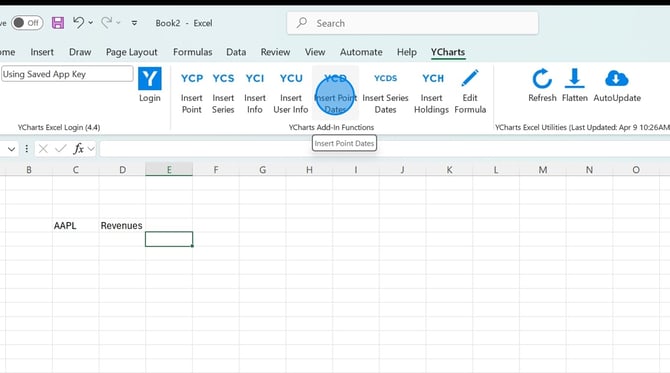670x373 pixels.
Task: Open the Page Layout tab
Action: (x=132, y=52)
